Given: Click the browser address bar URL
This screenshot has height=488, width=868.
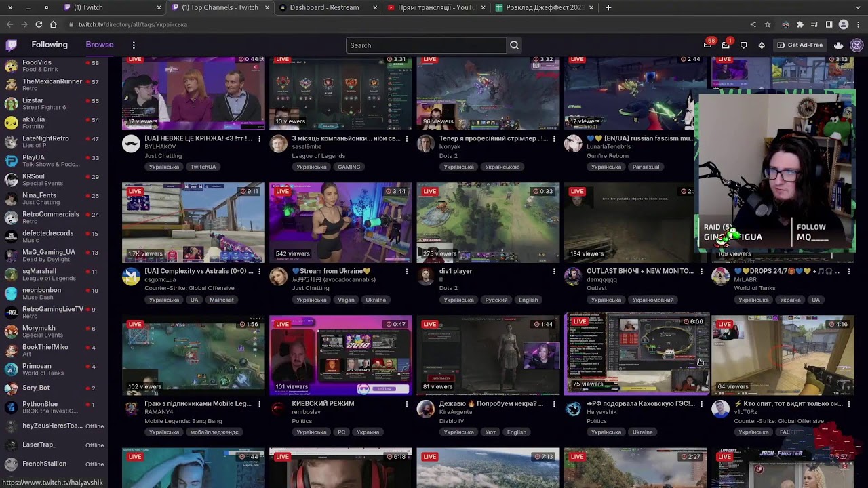Looking at the screenshot, I should [133, 24].
